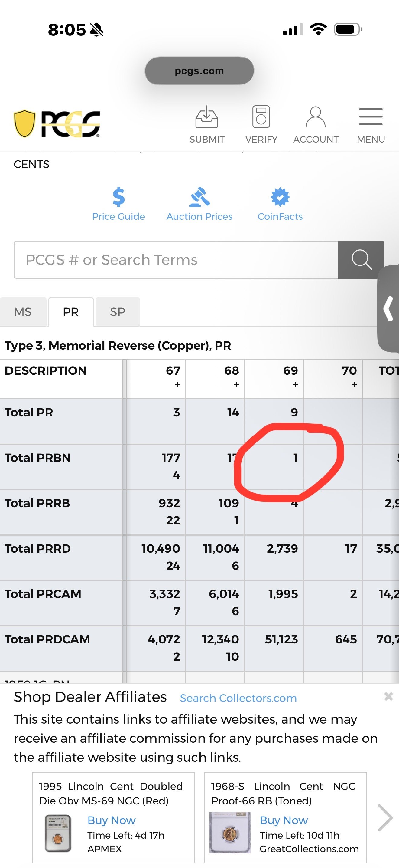This screenshot has width=399, height=868.
Task: Click the 1968-S Lincoln Cent NGC title
Action: tap(283, 794)
